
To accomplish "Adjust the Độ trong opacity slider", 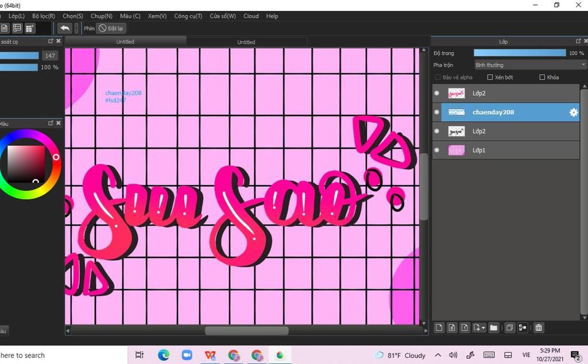I will coord(520,53).
